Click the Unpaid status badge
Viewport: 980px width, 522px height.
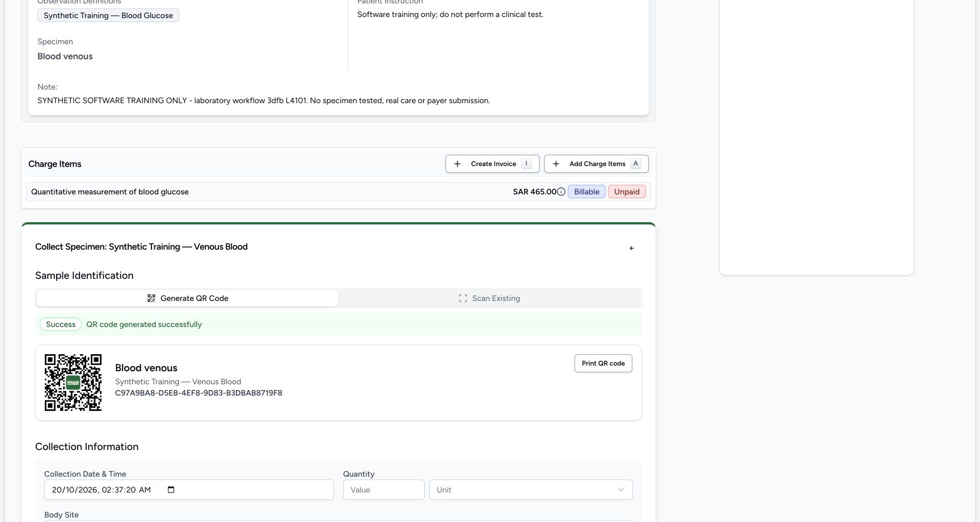click(627, 192)
